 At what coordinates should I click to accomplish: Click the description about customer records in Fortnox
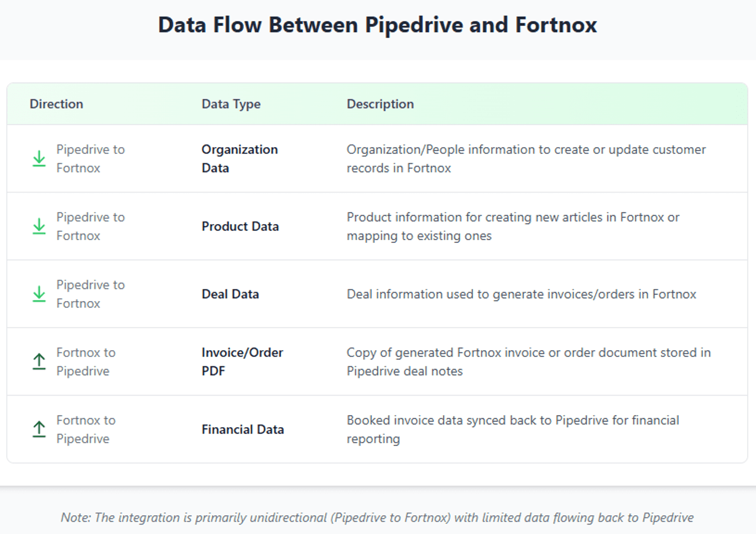tap(526, 159)
